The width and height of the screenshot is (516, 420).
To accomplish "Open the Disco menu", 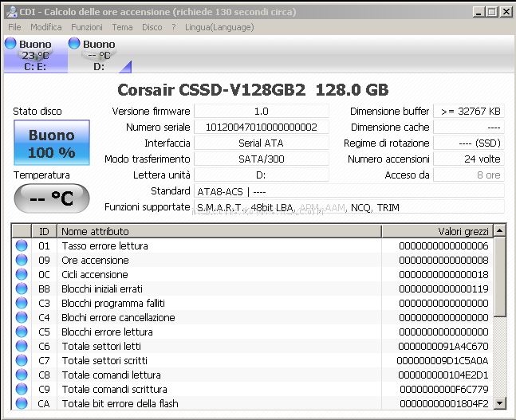I will pyautogui.click(x=152, y=27).
